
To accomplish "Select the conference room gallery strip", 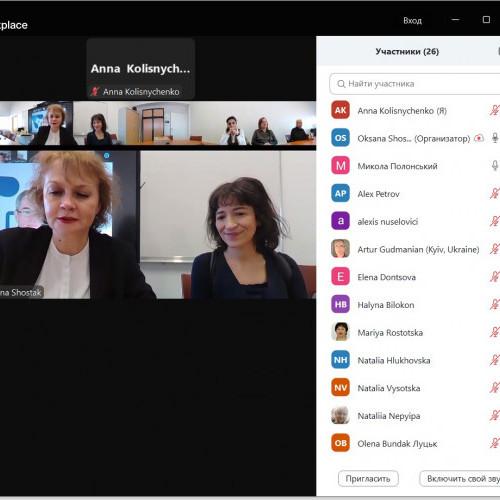I will pyautogui.click(x=158, y=123).
